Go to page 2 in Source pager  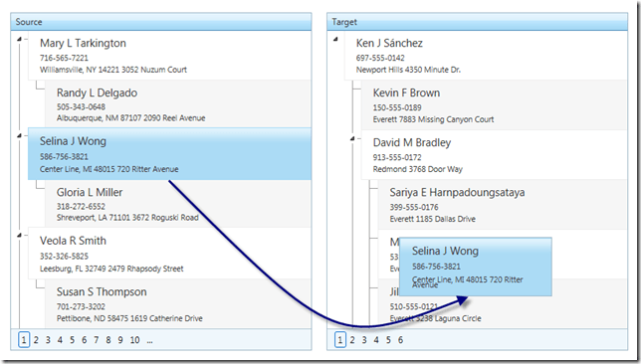click(x=36, y=340)
